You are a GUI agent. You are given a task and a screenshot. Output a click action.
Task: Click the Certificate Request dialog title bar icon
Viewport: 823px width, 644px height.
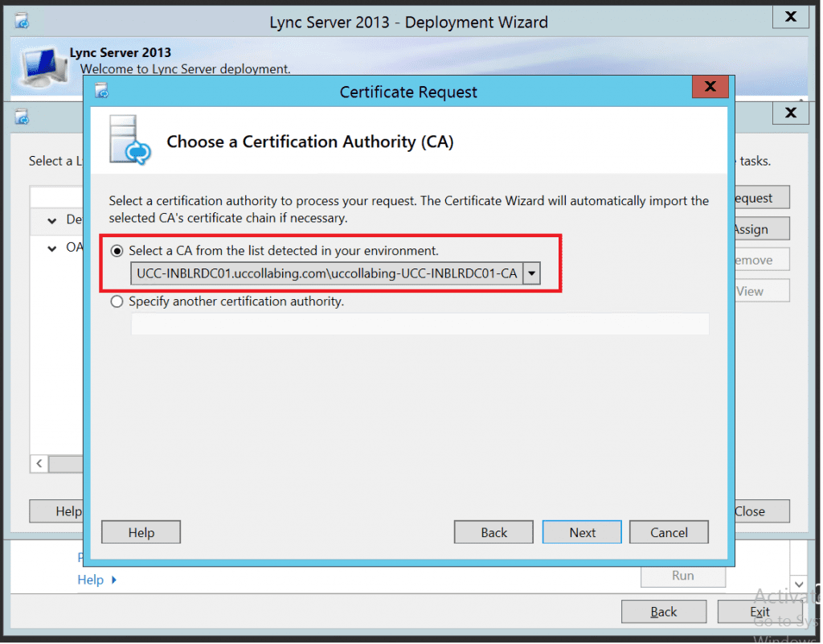click(101, 92)
